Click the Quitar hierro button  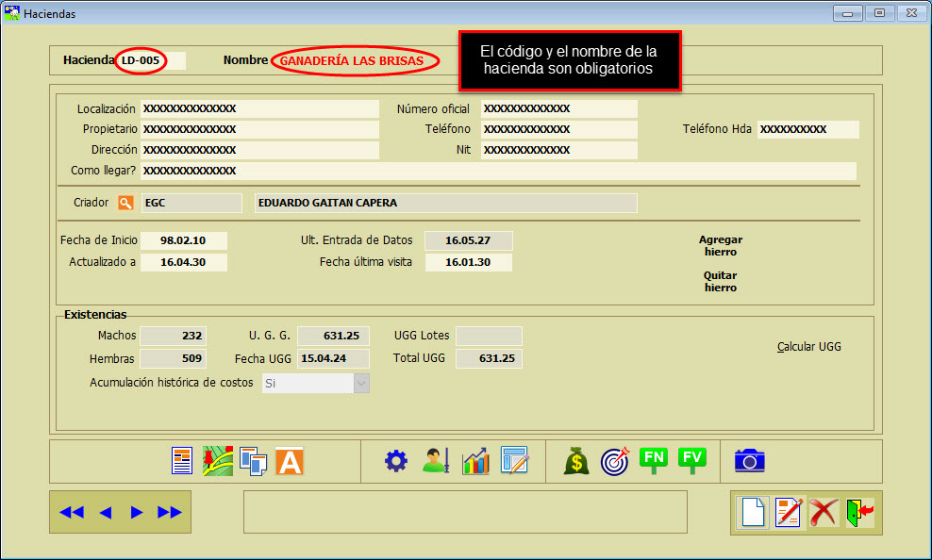(720, 282)
